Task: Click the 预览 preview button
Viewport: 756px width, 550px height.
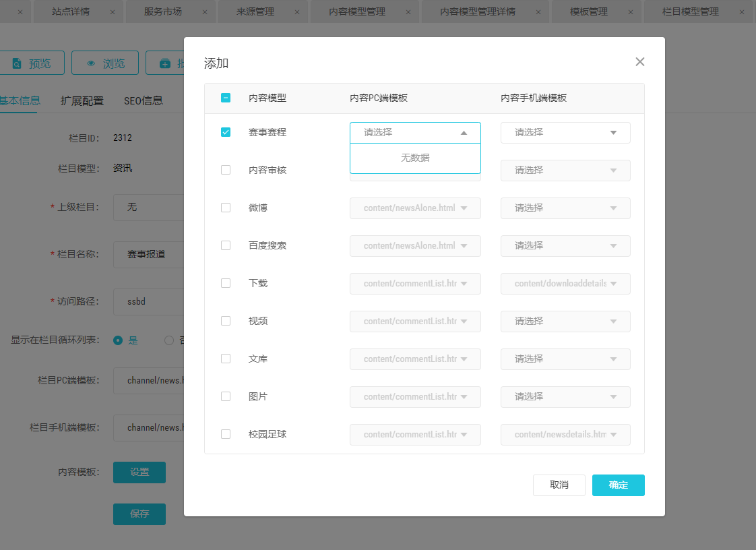Action: 31,63
